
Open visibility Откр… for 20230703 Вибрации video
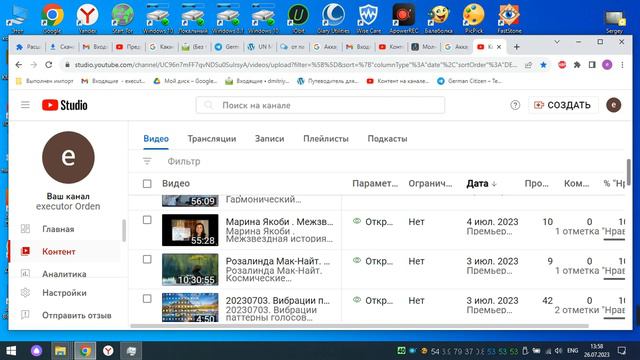point(373,300)
